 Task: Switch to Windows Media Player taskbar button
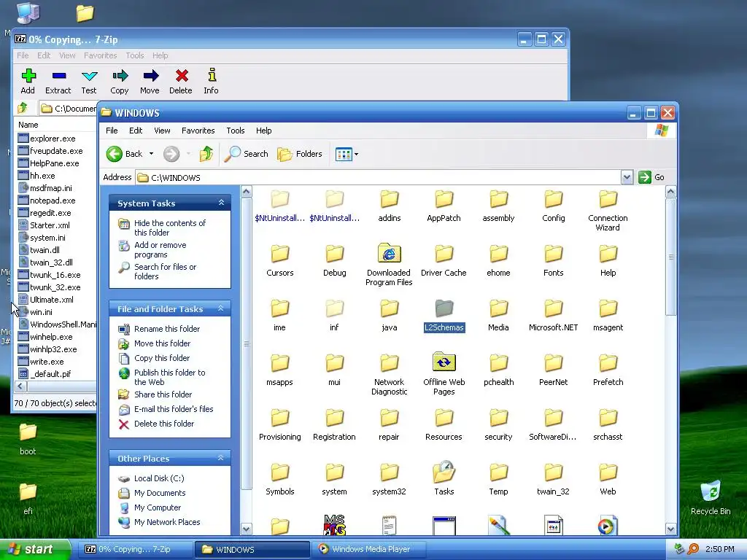coord(370,550)
